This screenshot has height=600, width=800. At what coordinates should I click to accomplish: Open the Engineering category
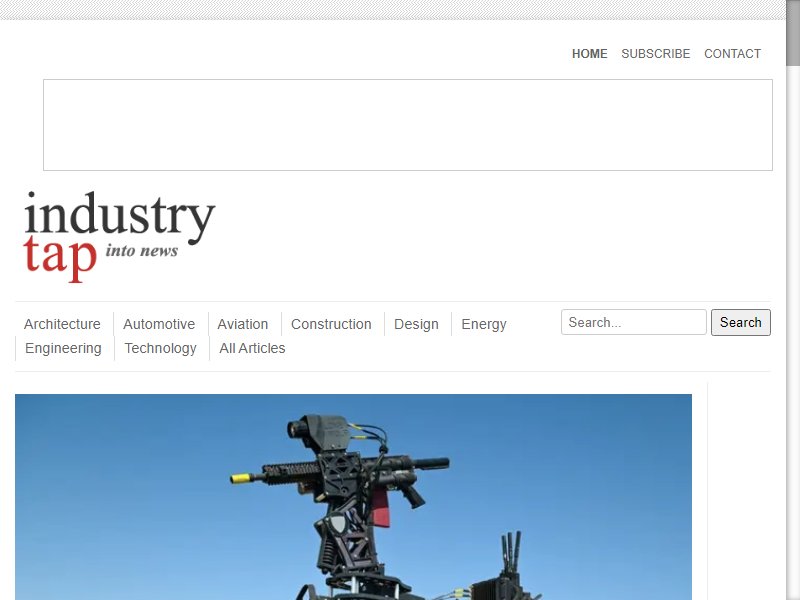[x=63, y=348]
